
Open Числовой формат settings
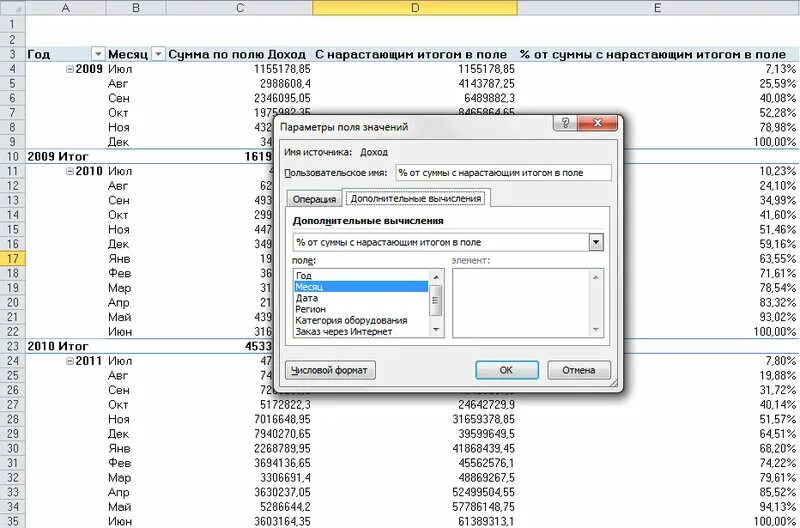pos(330,370)
